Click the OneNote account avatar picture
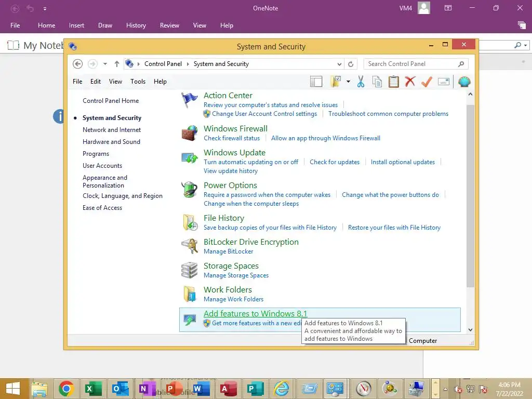This screenshot has height=399, width=532. pos(424,8)
